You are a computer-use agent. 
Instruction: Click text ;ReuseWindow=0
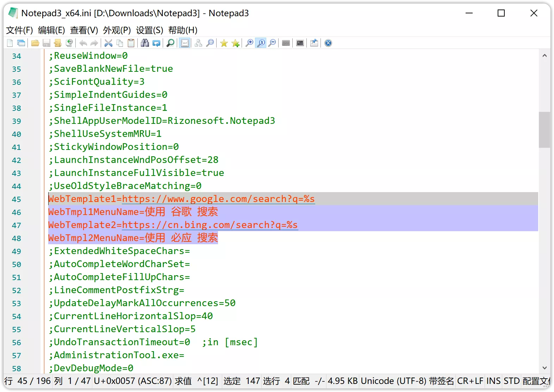pyautogui.click(x=88, y=56)
